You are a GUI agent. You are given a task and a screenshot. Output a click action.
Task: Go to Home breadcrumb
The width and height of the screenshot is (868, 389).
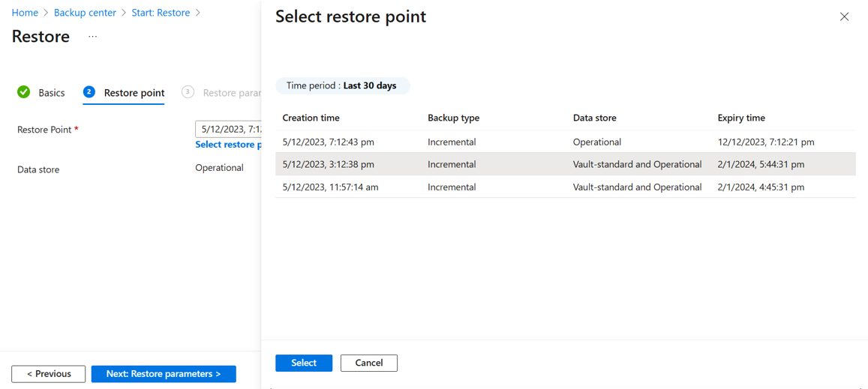[25, 12]
